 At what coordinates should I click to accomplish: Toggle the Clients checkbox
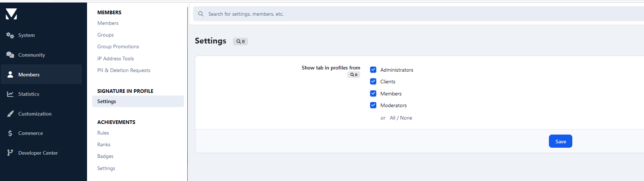[373, 82]
